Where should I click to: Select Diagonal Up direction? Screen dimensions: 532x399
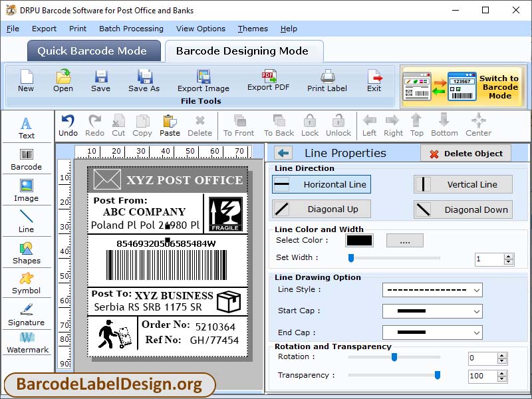(321, 209)
